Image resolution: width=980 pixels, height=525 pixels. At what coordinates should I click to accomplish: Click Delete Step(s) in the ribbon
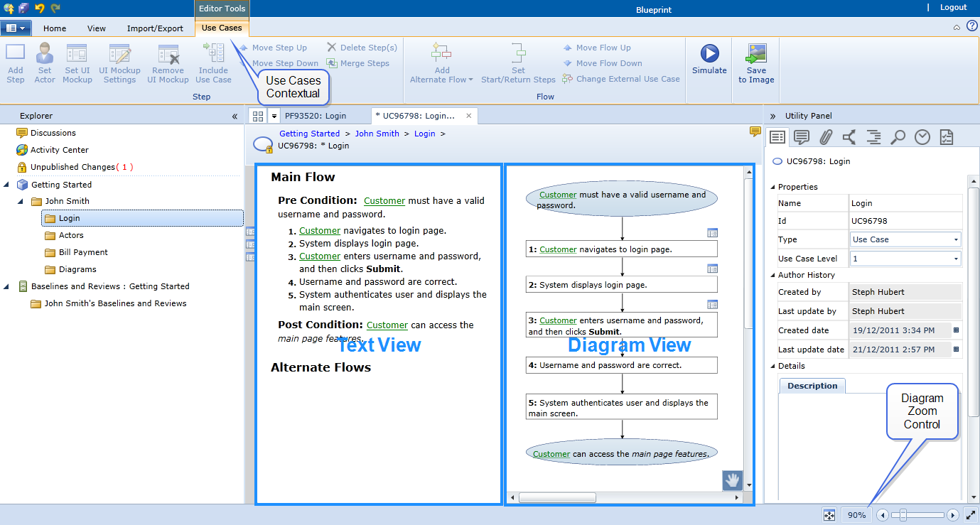[362, 48]
